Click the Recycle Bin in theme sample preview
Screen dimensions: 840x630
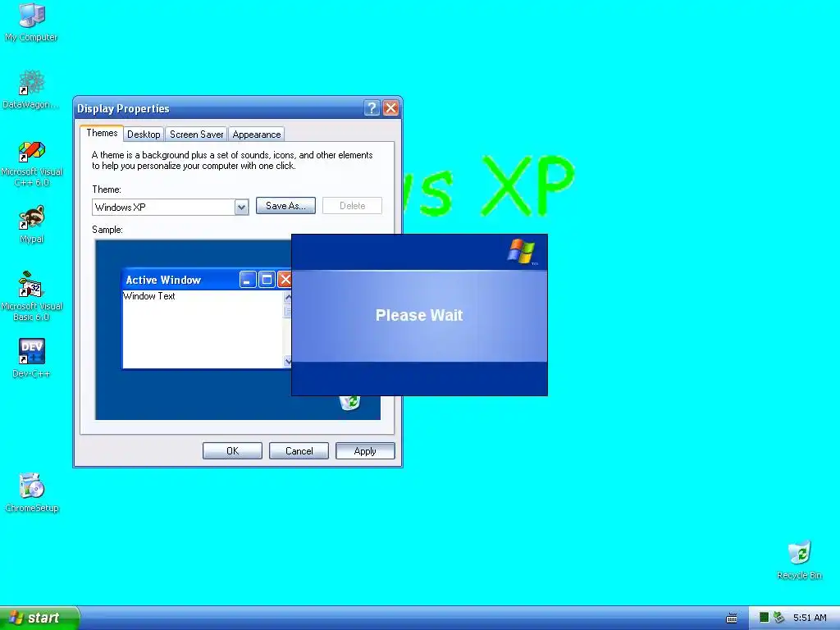click(349, 402)
